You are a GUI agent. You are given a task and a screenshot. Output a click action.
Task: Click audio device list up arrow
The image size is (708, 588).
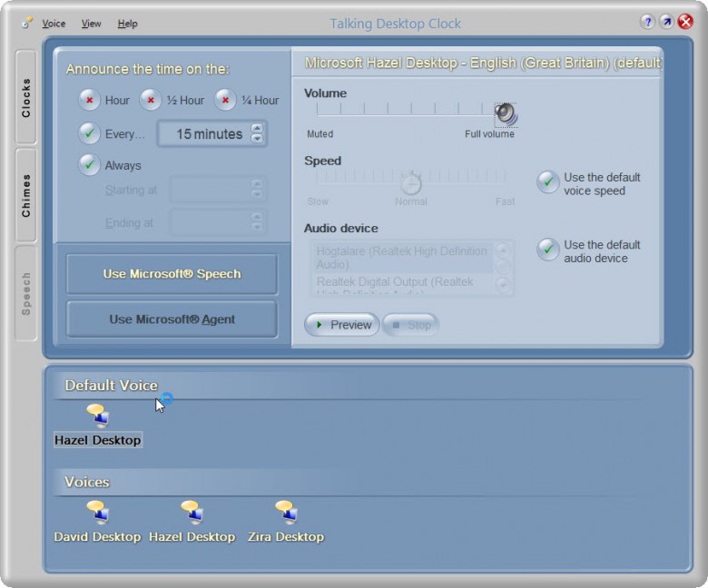(x=503, y=250)
